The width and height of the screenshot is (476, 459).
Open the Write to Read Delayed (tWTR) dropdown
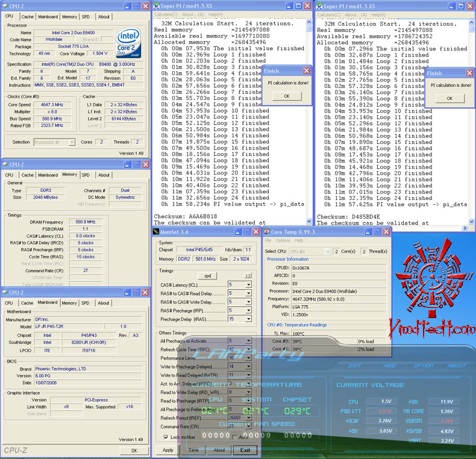[249, 375]
